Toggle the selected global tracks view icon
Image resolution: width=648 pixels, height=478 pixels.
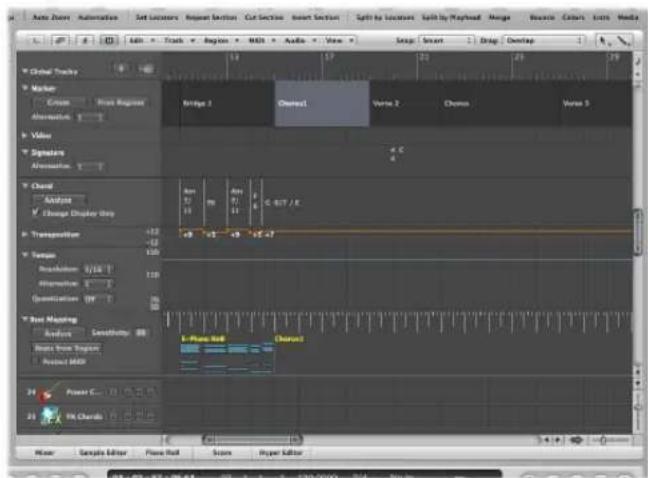coord(109,40)
